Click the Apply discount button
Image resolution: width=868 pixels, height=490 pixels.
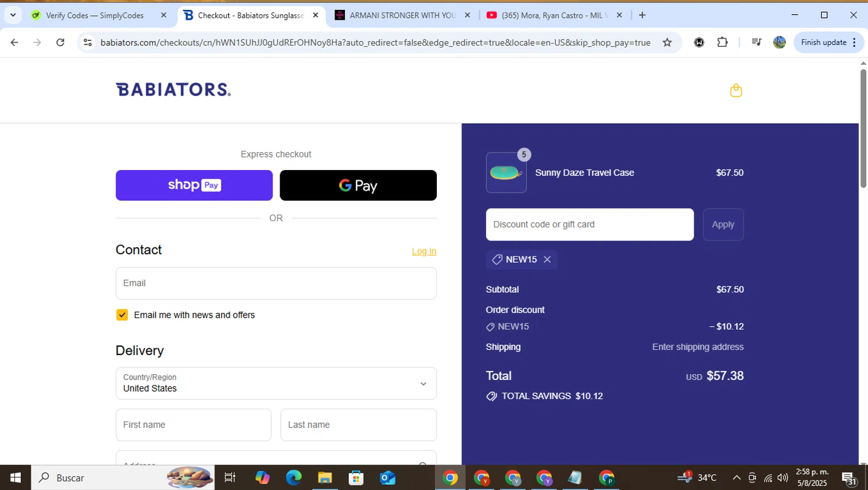click(x=723, y=224)
